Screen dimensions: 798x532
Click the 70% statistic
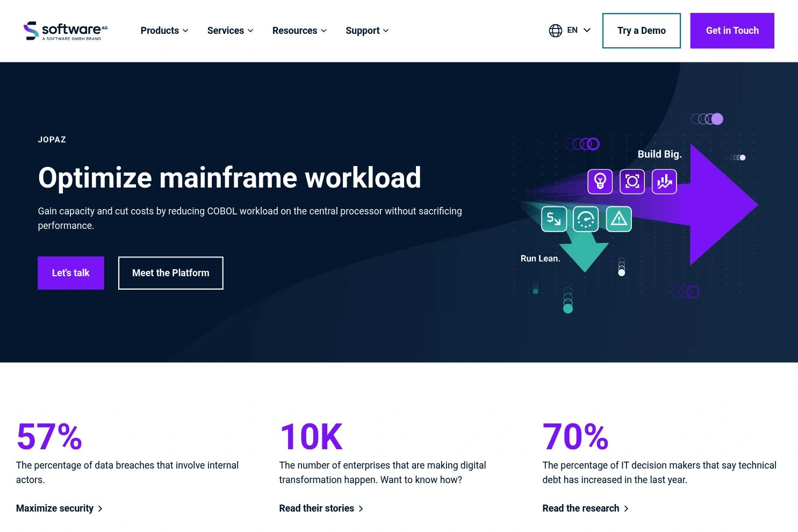click(x=576, y=436)
